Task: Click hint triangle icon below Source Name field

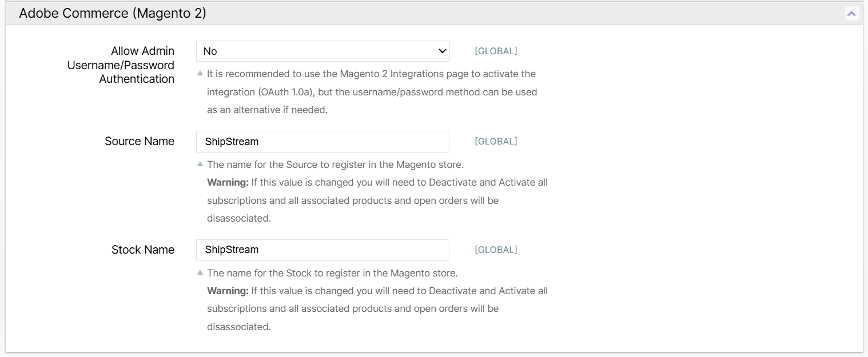Action: (200, 164)
